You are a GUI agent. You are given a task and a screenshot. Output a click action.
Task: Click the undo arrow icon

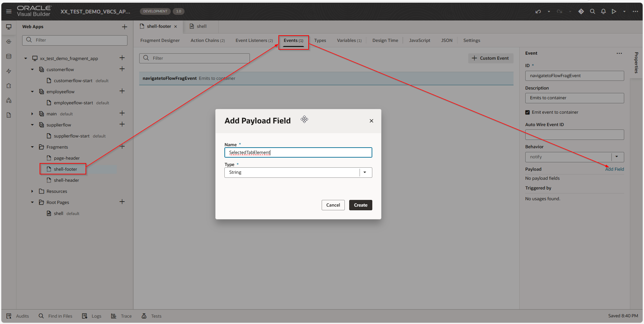click(538, 11)
